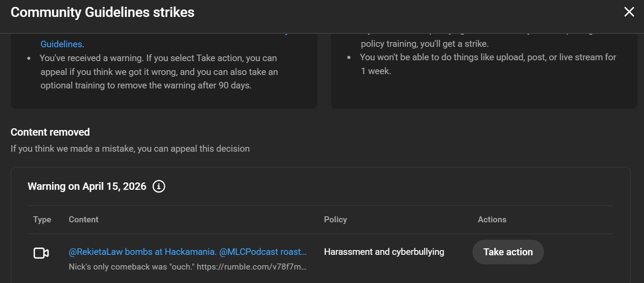Open info icon beside Warning date
The height and width of the screenshot is (283, 644).
point(159,187)
